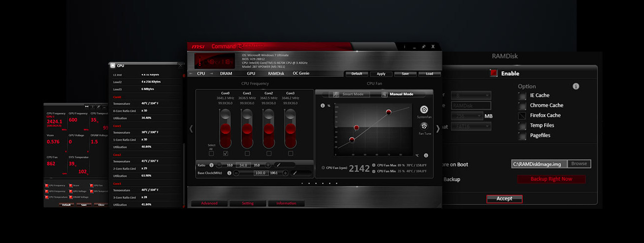Viewport: 644px width, 243px height.
Task: Decrease Ratio with the minus icon
Action: click(220, 165)
